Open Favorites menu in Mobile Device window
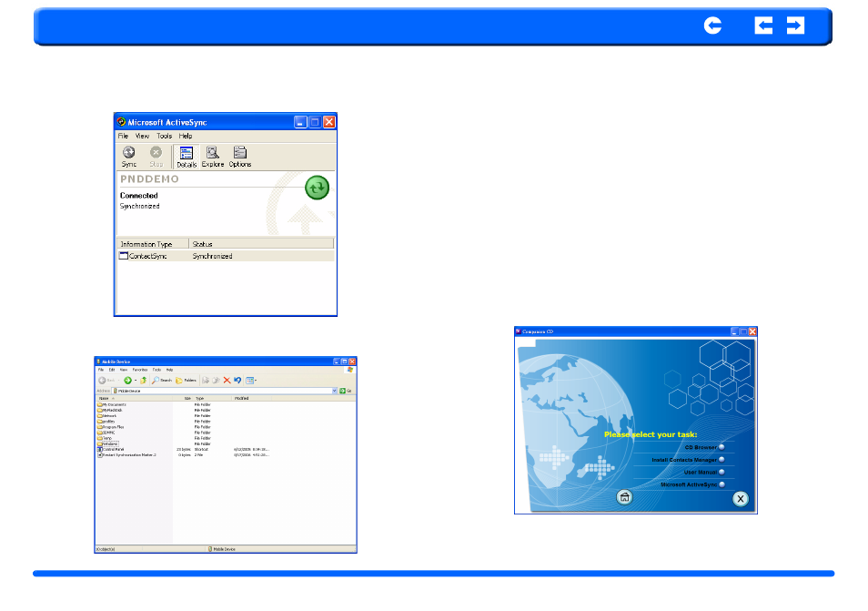This screenshot has height=611, width=868. click(140, 370)
